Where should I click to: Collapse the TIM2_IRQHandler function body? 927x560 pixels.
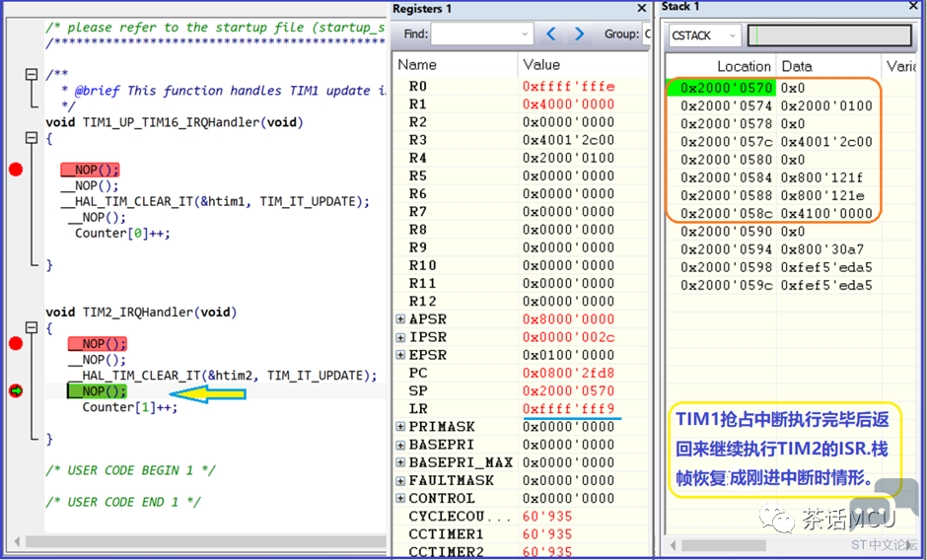coord(32,327)
